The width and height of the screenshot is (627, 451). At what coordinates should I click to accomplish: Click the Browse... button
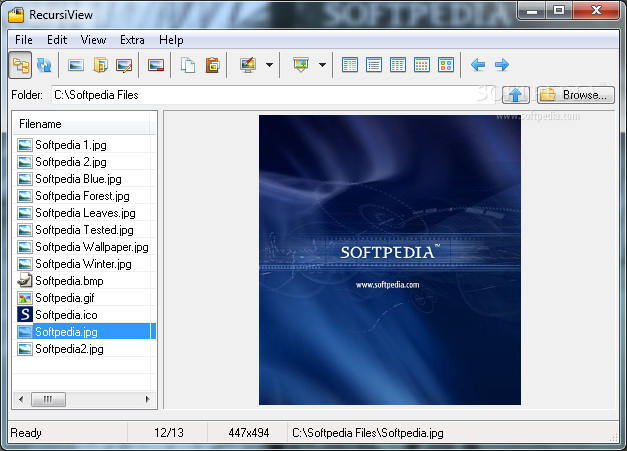tap(575, 95)
